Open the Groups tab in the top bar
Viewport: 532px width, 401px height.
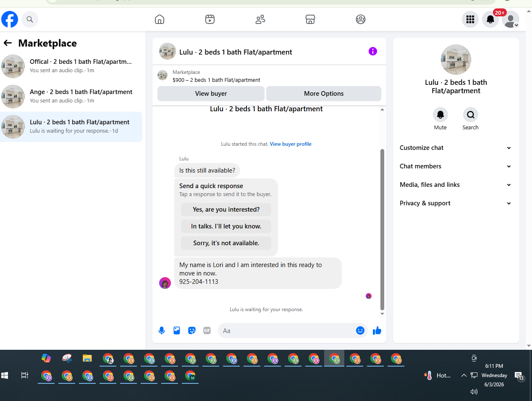point(361,19)
